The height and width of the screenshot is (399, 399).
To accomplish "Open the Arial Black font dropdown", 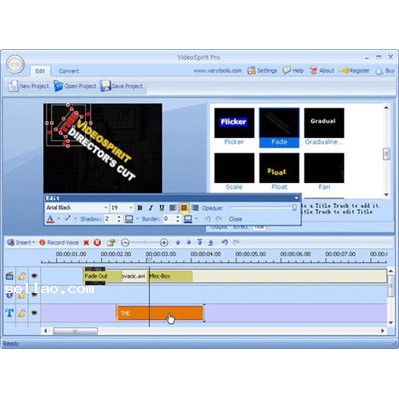I will pos(77,208).
